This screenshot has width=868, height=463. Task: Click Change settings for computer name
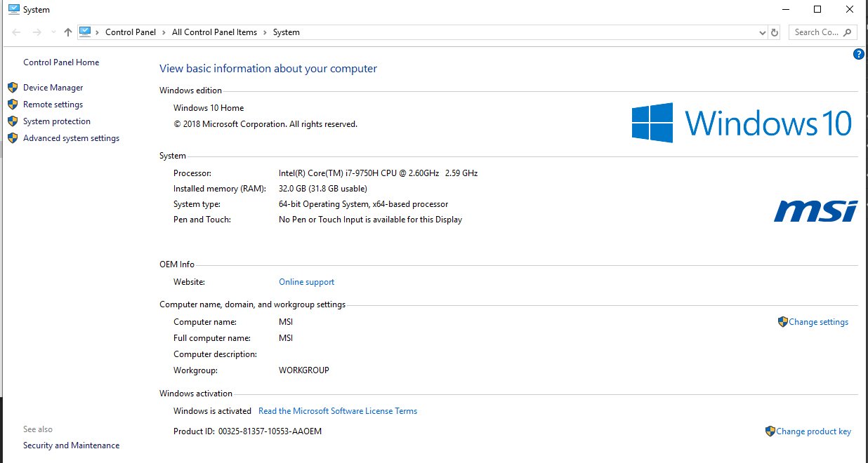(818, 322)
